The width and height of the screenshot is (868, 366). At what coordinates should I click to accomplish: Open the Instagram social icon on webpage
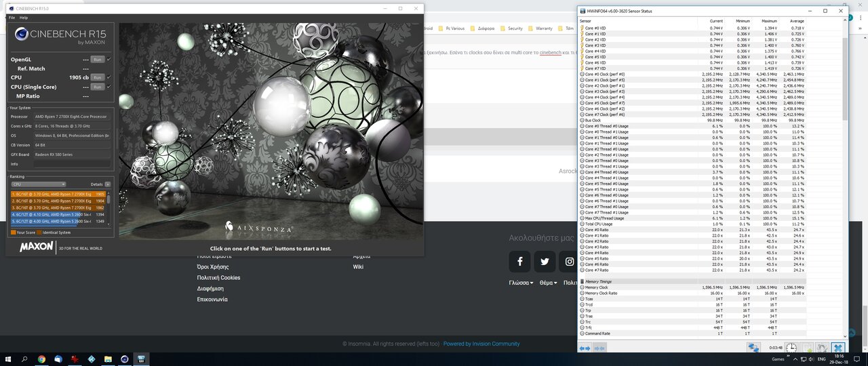coord(570,262)
